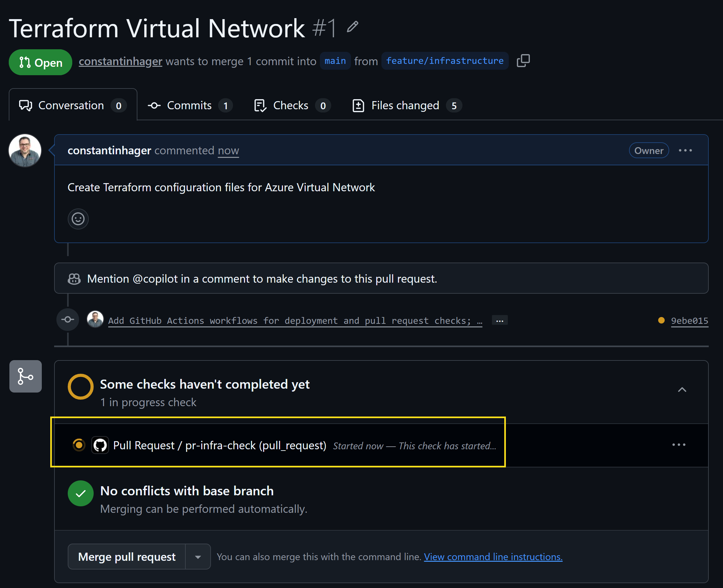Viewport: 723px width, 588px height.
Task: Click the yellow pending status dot of commit
Action: coord(661,321)
